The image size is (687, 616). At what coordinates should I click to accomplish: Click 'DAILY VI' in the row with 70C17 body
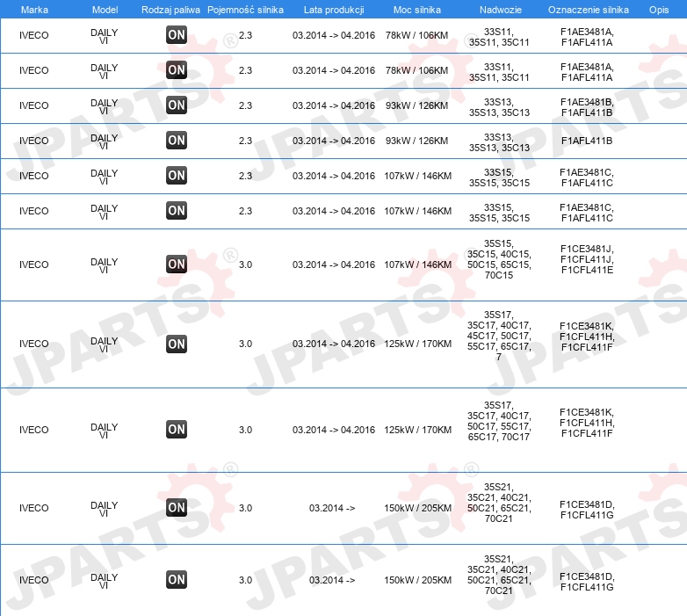(x=104, y=431)
